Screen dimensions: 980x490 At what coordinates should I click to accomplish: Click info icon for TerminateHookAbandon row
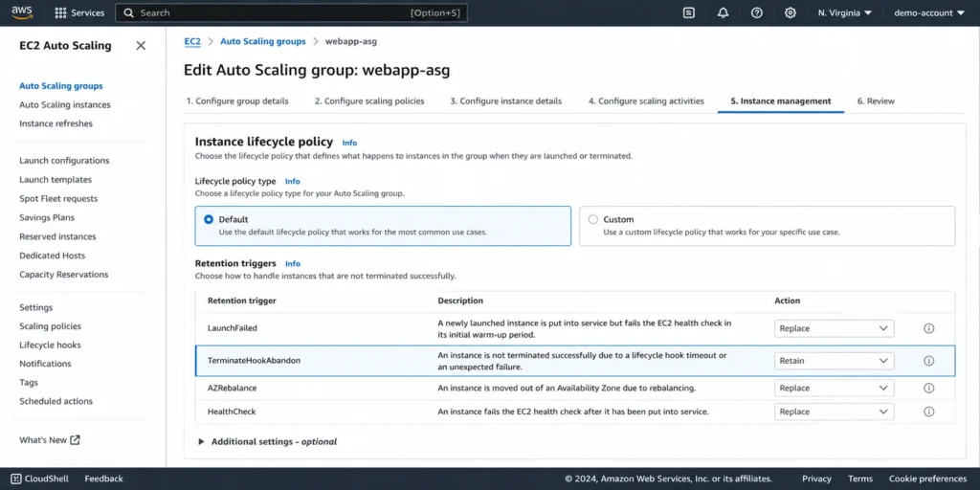928,361
